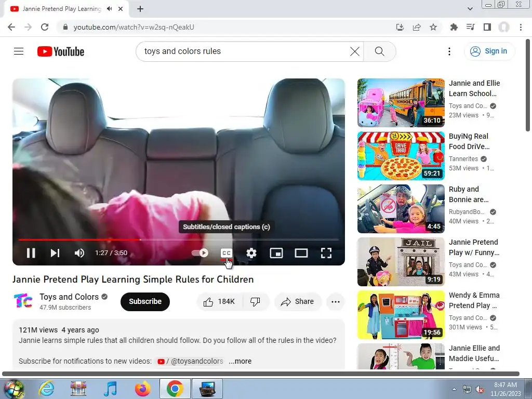Open more actions ellipsis below video
This screenshot has height=399, width=532.
tap(336, 302)
